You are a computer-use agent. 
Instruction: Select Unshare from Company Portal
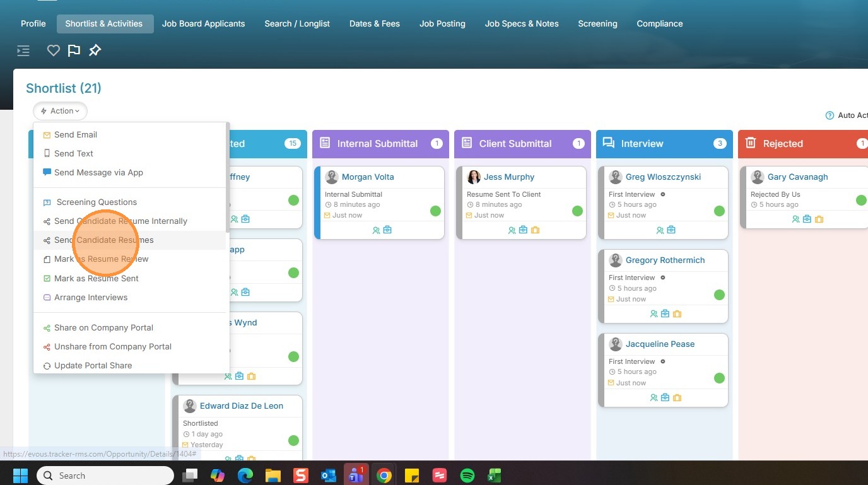point(112,347)
